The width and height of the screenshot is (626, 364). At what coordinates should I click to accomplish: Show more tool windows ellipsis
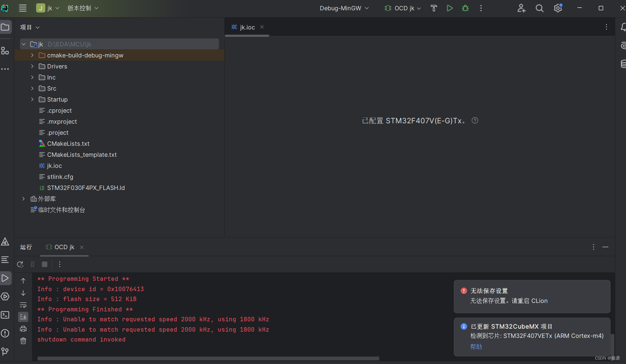(5, 69)
